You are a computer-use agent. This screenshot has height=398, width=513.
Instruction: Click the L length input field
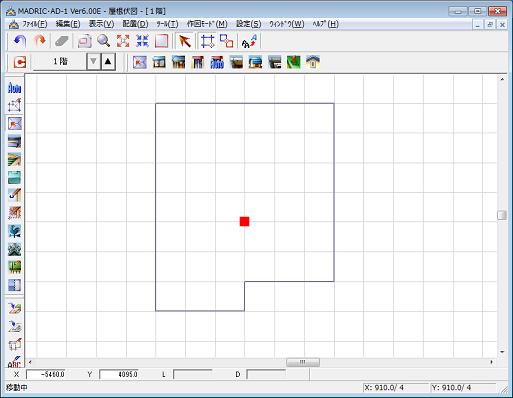pos(193,375)
